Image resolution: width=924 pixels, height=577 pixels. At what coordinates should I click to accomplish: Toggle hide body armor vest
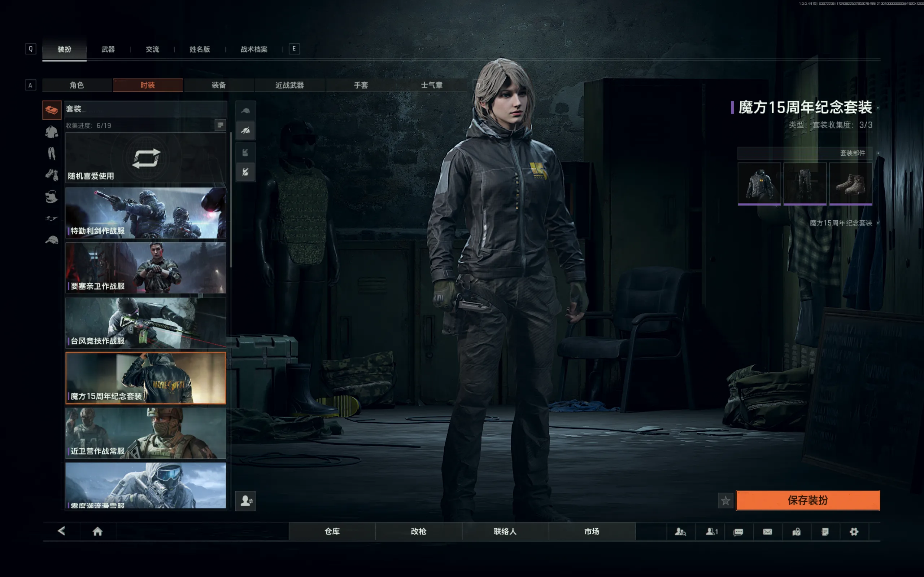[245, 172]
